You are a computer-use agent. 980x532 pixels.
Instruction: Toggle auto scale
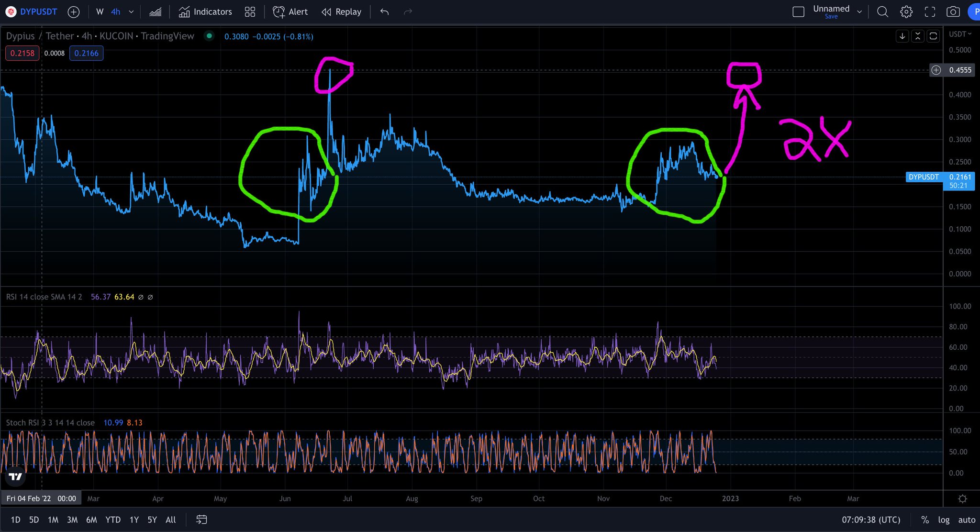pos(966,520)
